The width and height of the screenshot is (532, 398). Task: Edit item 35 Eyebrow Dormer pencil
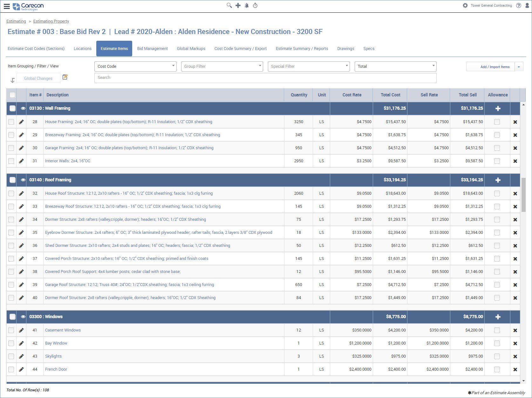[21, 233]
